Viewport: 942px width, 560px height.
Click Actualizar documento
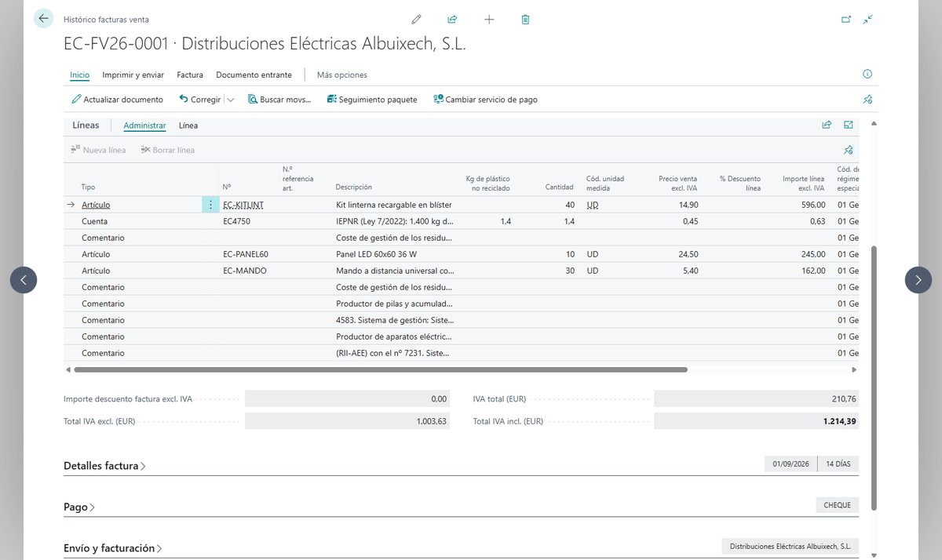[117, 100]
